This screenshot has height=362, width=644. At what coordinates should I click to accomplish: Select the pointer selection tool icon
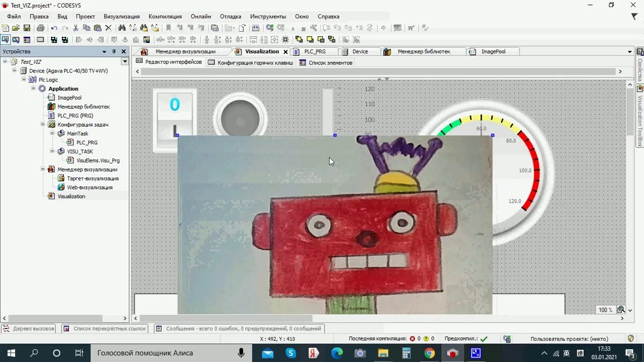pos(5,40)
